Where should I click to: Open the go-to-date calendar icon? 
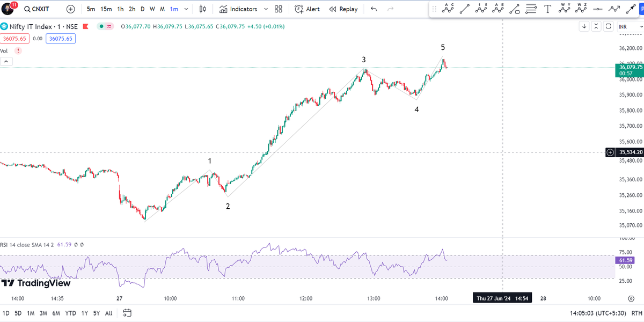tap(127, 312)
